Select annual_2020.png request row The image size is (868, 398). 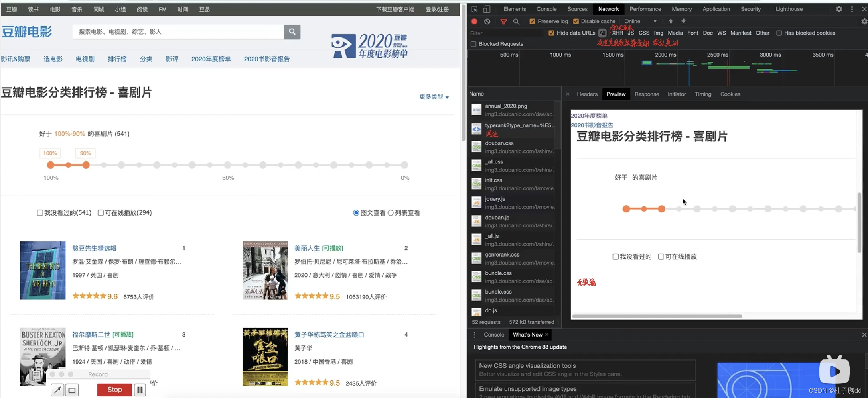514,110
